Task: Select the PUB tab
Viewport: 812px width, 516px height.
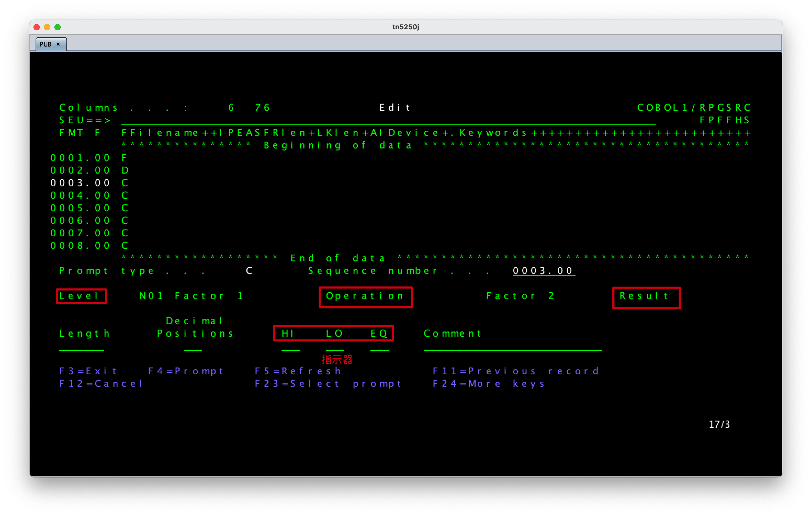Action: (x=46, y=44)
